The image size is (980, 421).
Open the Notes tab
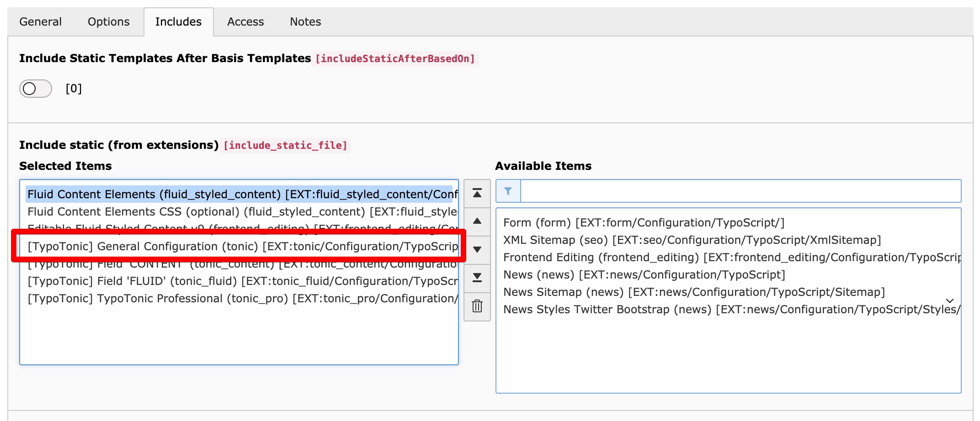click(305, 22)
